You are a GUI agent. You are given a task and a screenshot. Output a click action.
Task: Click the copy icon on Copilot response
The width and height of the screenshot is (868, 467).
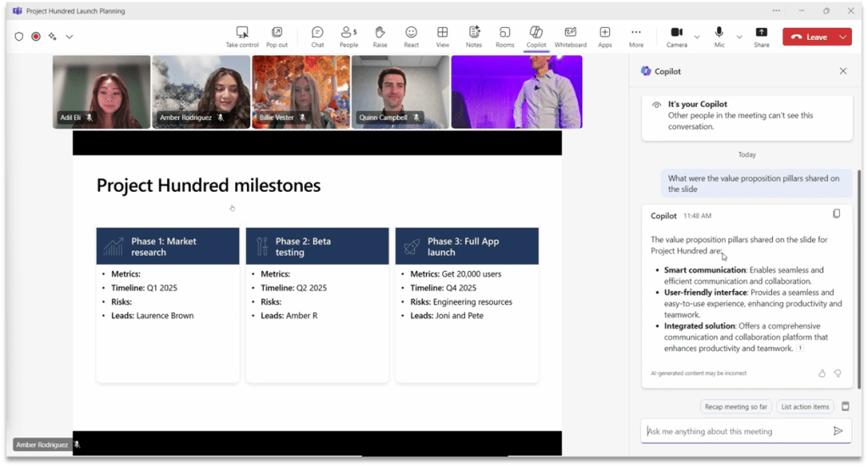coord(837,214)
